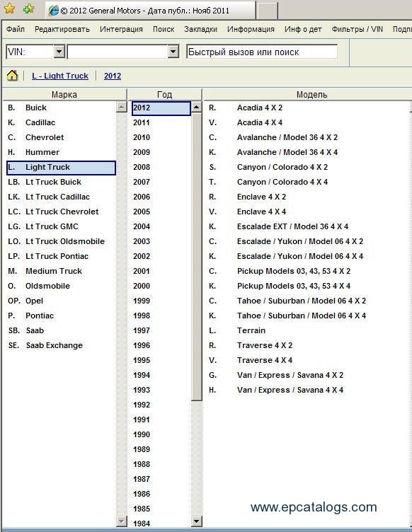
Task: Click the yellow favorites star icon
Action: point(9,8)
